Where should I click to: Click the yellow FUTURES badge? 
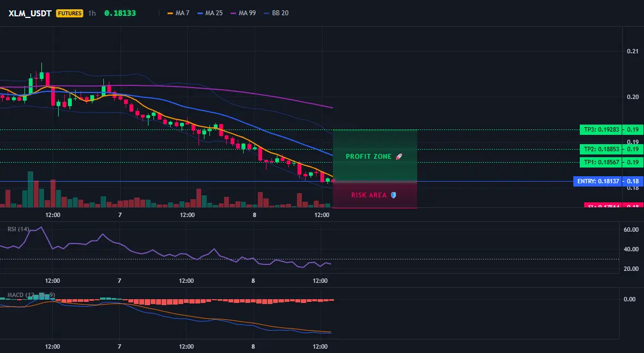pos(70,13)
